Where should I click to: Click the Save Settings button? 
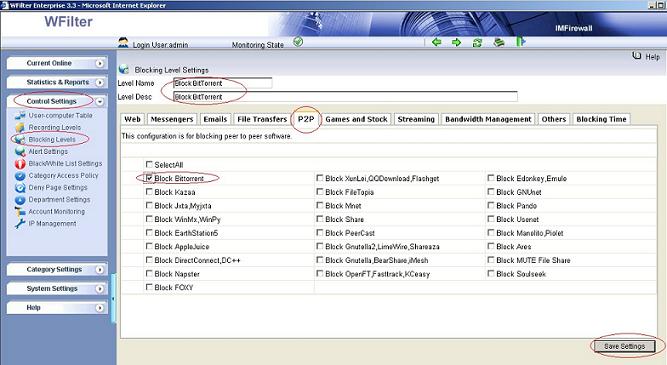(624, 346)
